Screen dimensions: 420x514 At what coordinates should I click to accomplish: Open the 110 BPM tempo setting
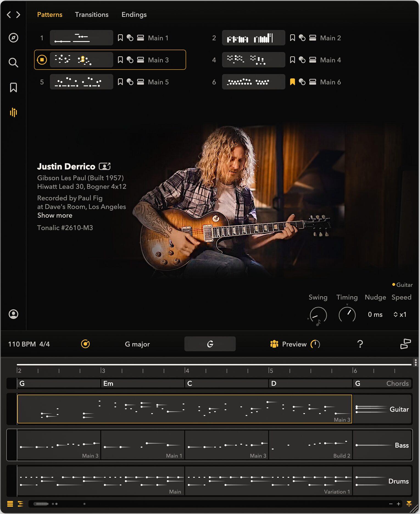(x=22, y=344)
